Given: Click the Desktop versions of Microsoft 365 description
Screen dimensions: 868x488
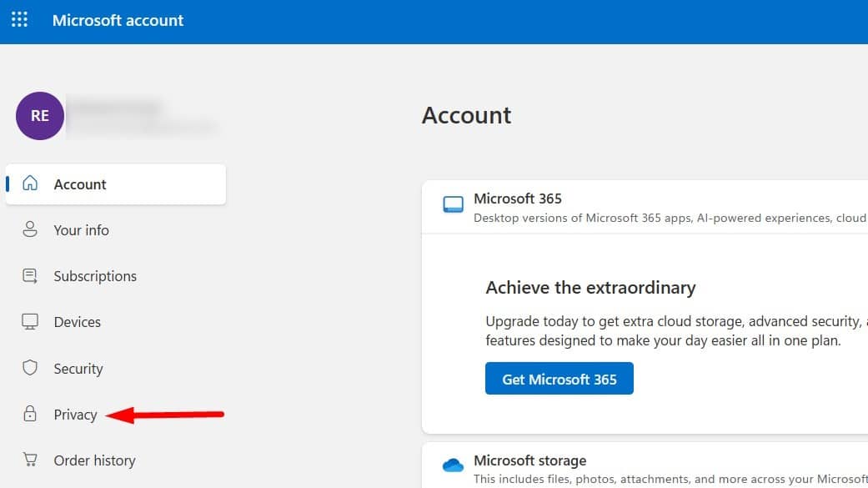Looking at the screenshot, I should pyautogui.click(x=671, y=218).
